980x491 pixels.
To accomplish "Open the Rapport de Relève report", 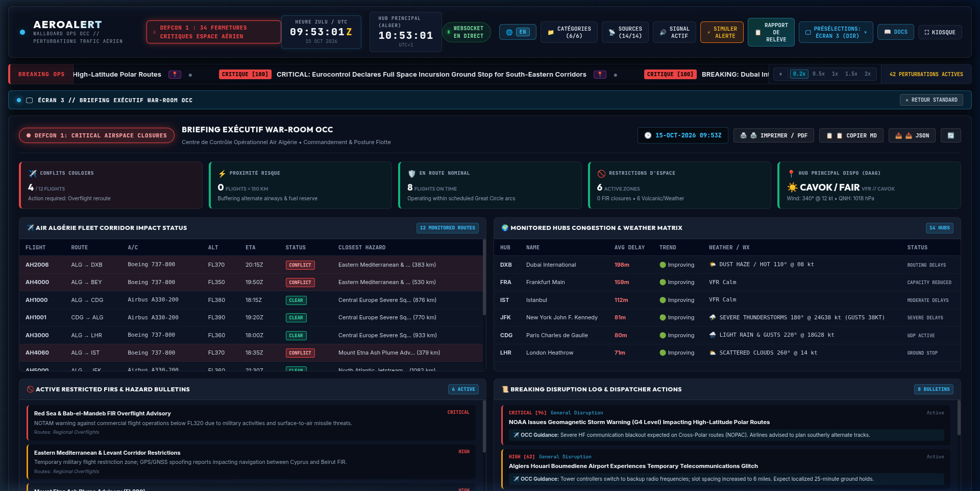I will pos(771,32).
